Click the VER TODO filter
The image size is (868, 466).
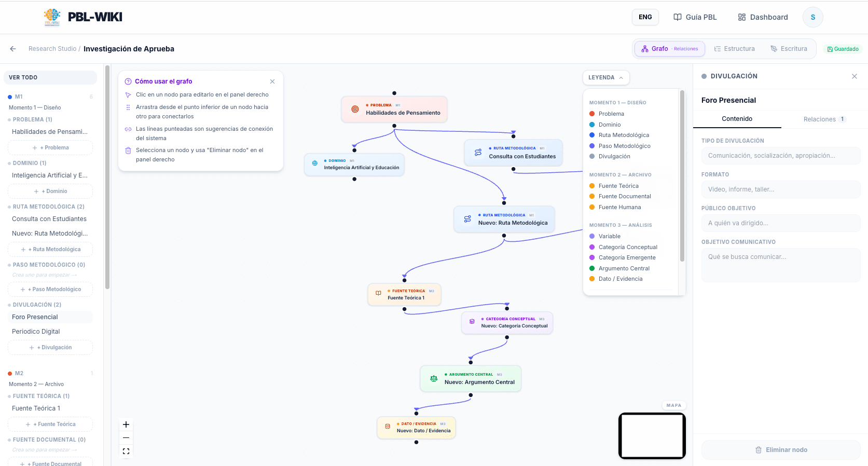pos(50,77)
